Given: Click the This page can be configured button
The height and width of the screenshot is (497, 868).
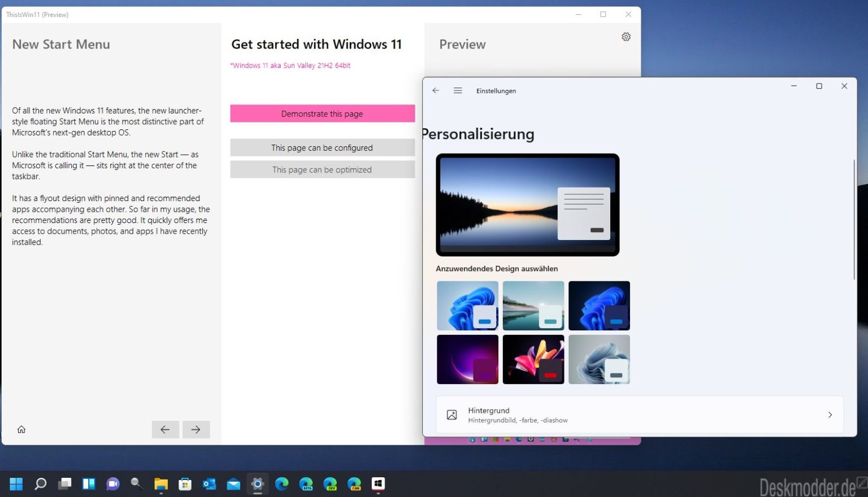Looking at the screenshot, I should click(322, 147).
